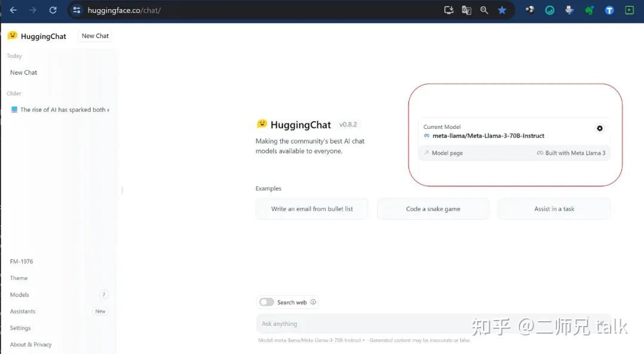Click the Search web info icon
Screen dimensions: 644x354
coord(313,302)
